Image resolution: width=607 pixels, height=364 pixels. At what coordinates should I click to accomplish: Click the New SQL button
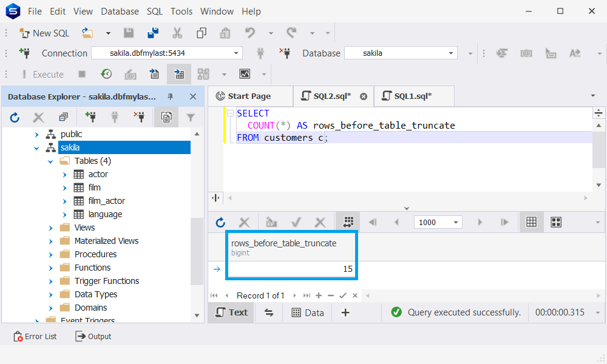(44, 33)
